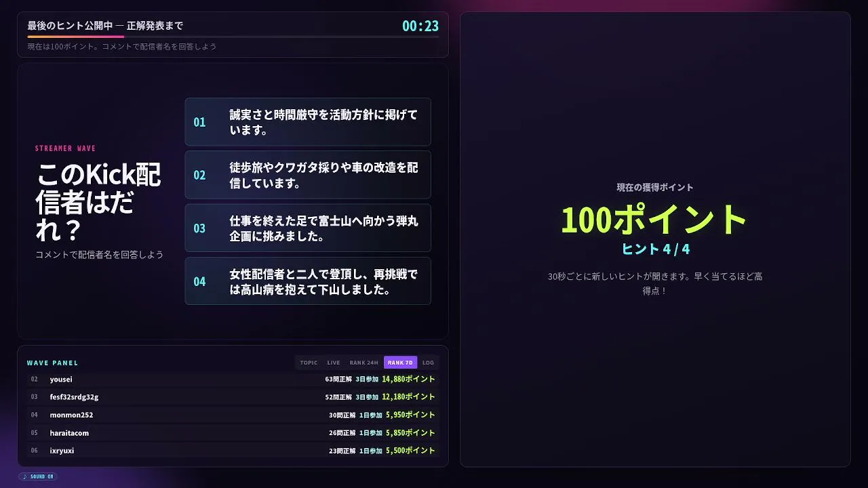The height and width of the screenshot is (488, 868).
Task: Switch to the TOPIC tab
Action: tap(309, 363)
